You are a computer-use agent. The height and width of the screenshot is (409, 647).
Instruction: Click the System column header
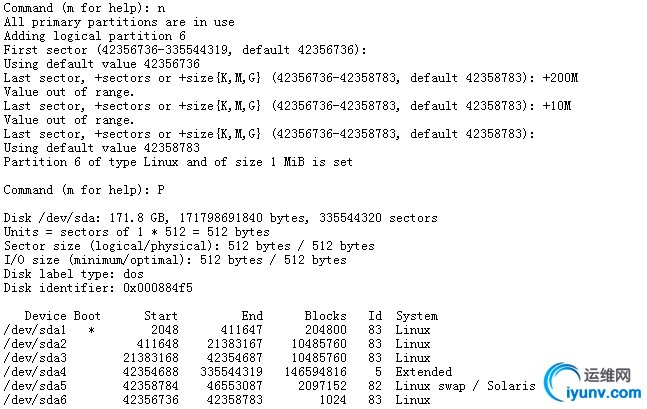417,316
